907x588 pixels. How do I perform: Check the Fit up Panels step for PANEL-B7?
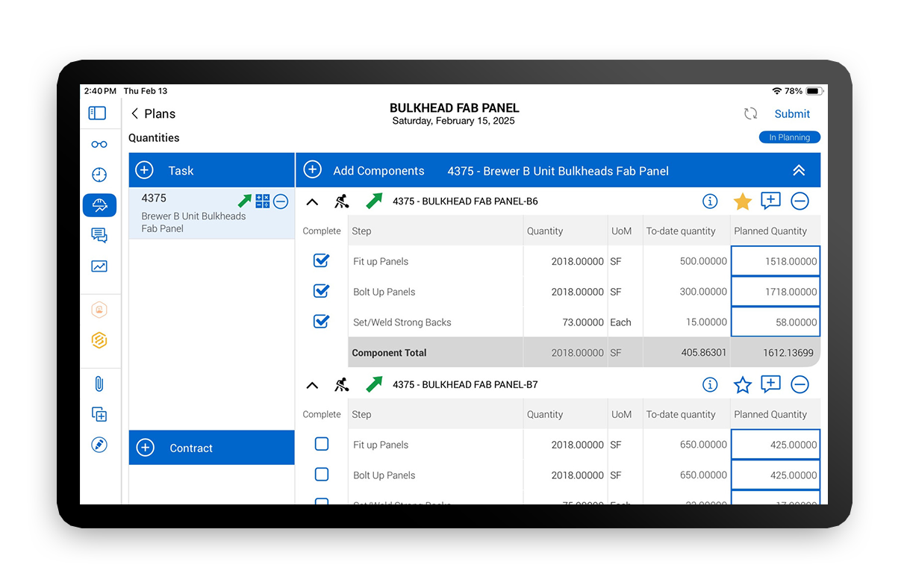[x=322, y=443]
